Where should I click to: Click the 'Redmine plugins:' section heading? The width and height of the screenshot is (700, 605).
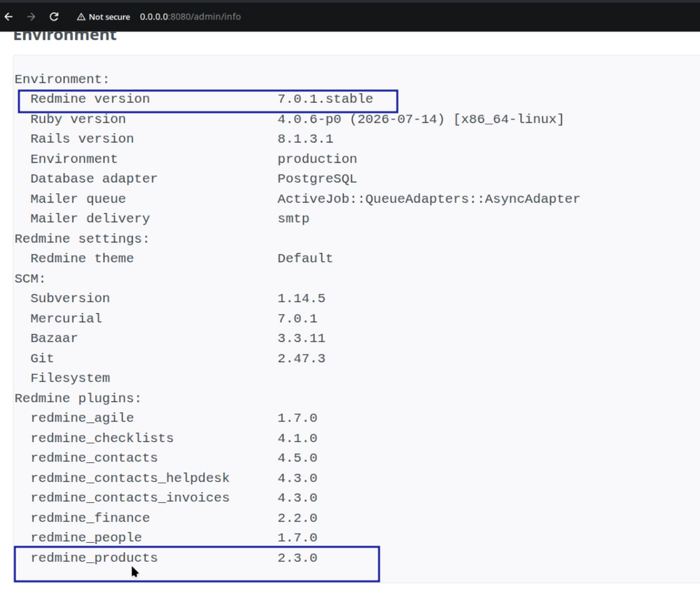(78, 398)
